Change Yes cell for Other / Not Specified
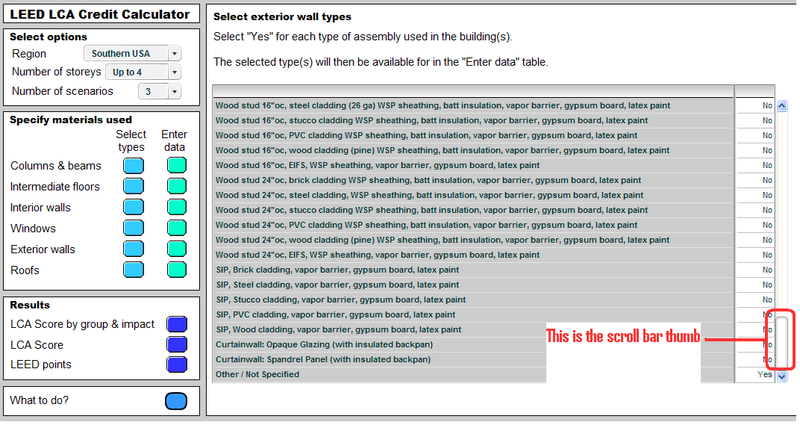Screen dimensions: 800x425 coord(755,374)
